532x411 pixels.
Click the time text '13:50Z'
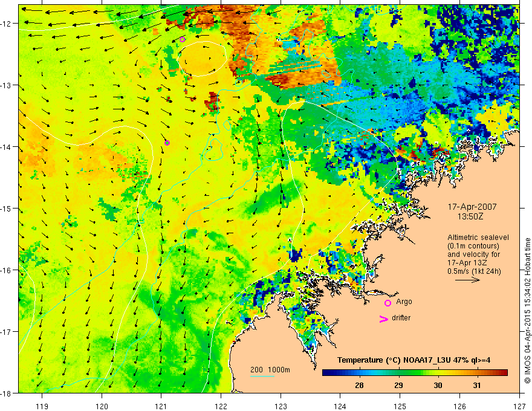[x=470, y=216]
